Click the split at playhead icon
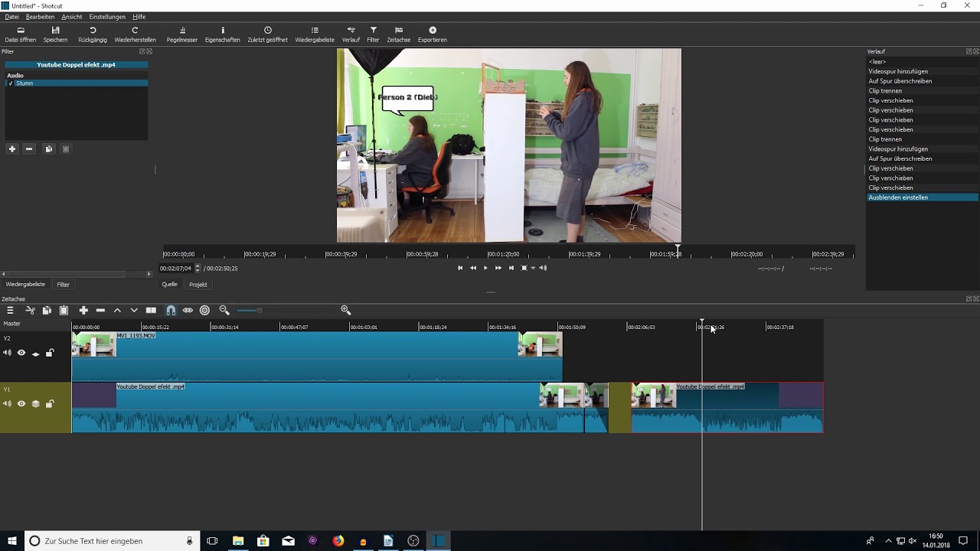Viewport: 980px width, 551px height. point(151,310)
